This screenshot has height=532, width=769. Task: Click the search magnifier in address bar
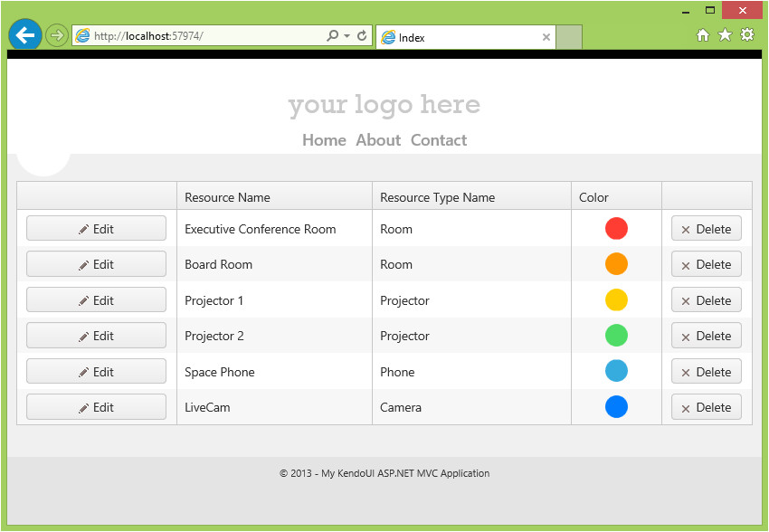(x=332, y=34)
